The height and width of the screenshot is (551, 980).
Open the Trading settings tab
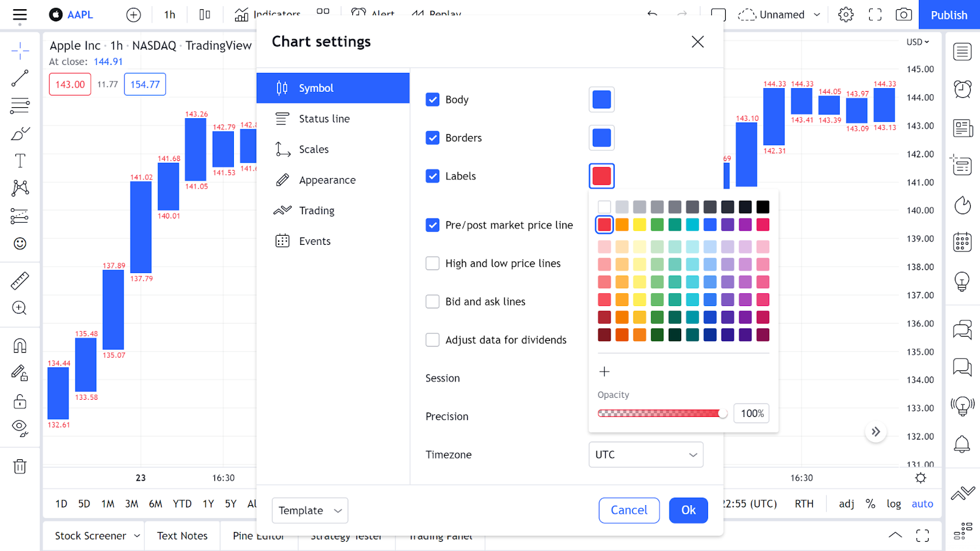333,211
